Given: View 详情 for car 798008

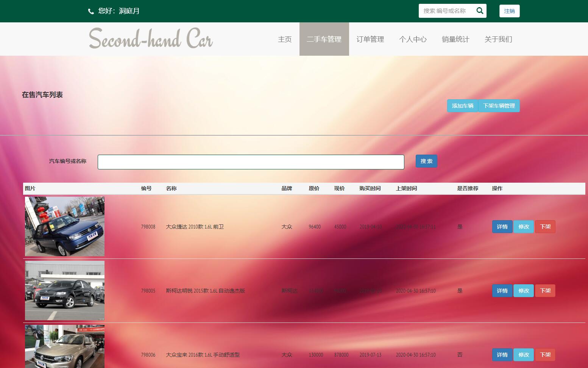Looking at the screenshot, I should click(502, 227).
